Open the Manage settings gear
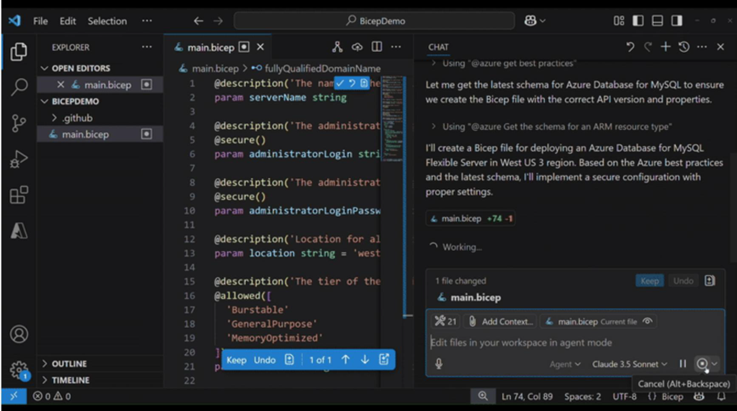Image resolution: width=737 pixels, height=411 pixels. (x=19, y=370)
